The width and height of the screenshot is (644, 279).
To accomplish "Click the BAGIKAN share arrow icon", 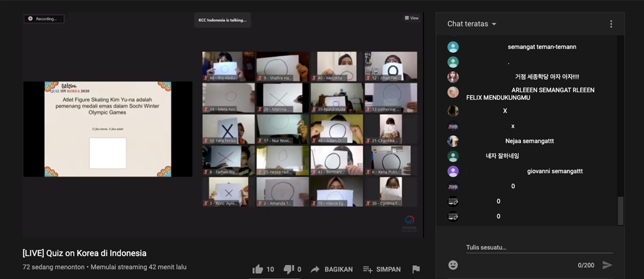I will (315, 269).
